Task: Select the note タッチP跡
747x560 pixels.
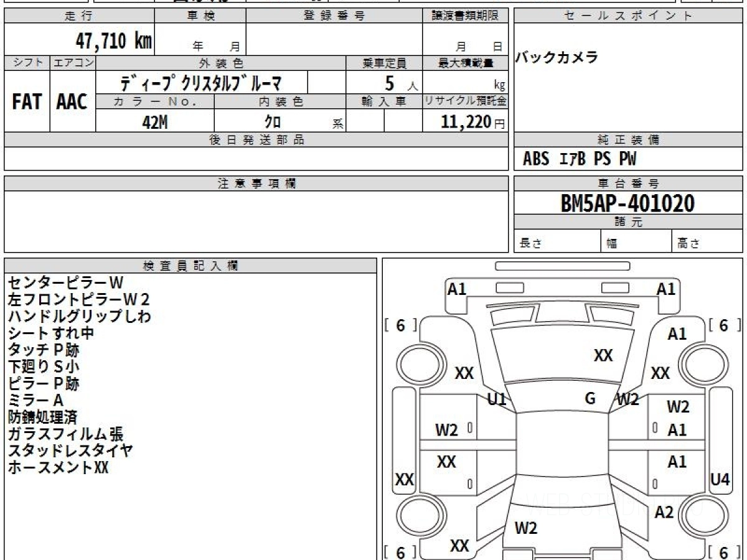Action: 44,350
